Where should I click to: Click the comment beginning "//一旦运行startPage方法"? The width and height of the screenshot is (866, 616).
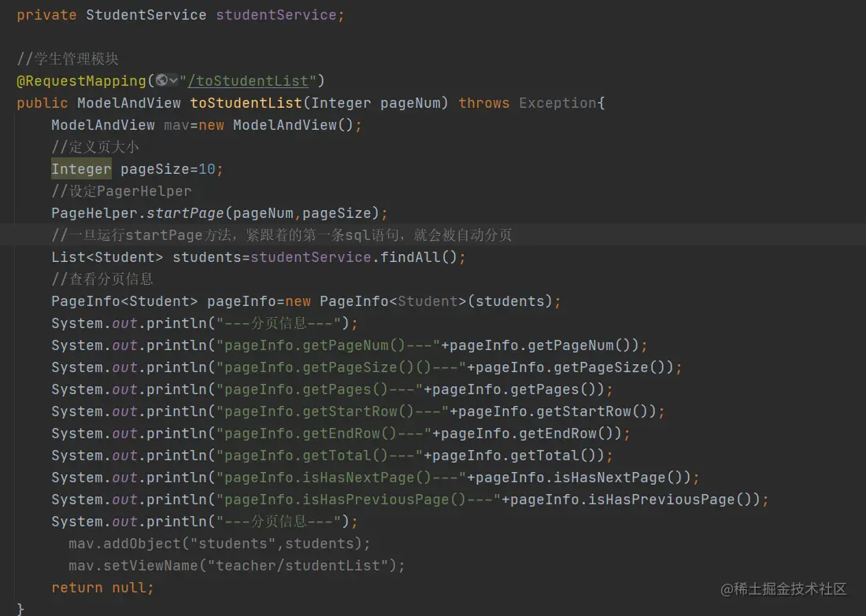(282, 235)
